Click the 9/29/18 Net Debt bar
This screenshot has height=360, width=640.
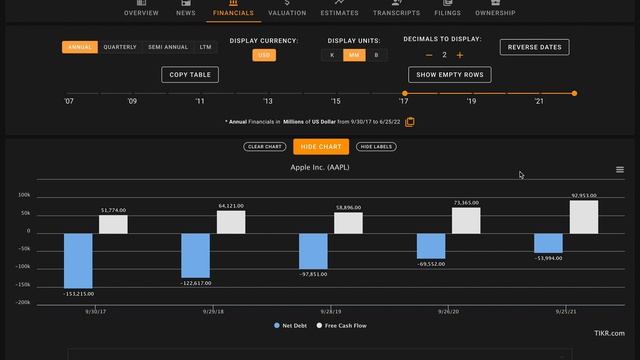[196, 256]
